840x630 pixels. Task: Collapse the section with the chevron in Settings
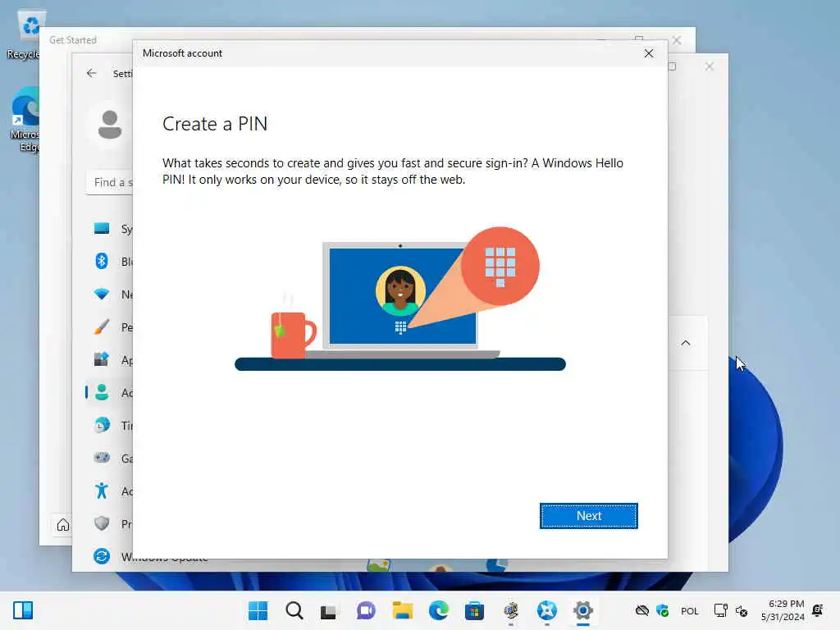[x=686, y=343]
